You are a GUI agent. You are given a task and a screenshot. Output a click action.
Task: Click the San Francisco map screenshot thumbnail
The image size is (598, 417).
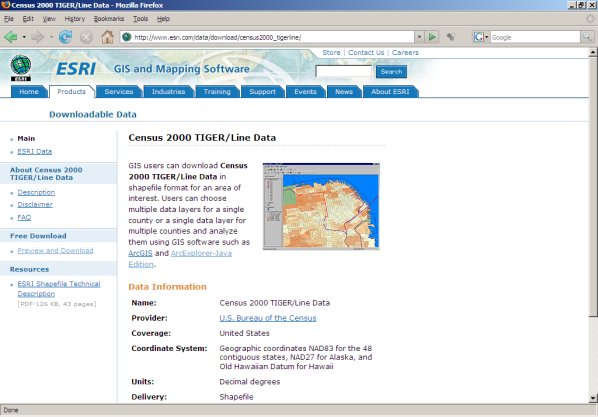[321, 206]
